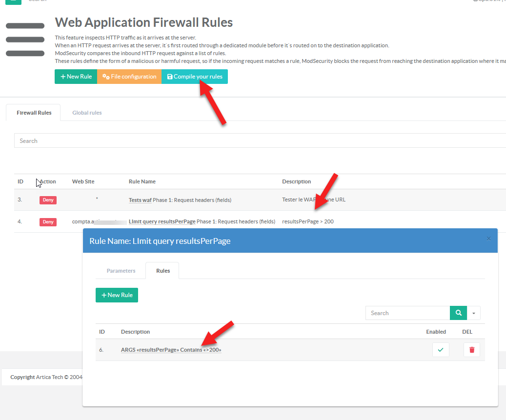Open the Tests waf rule link
The image size is (506, 420).
(x=140, y=200)
